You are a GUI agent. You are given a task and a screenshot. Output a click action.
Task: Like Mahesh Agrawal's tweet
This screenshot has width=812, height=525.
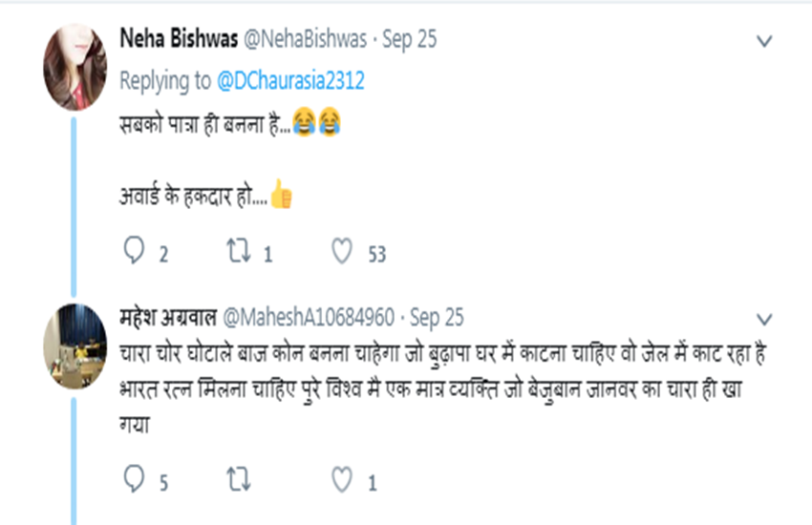pos(342,481)
